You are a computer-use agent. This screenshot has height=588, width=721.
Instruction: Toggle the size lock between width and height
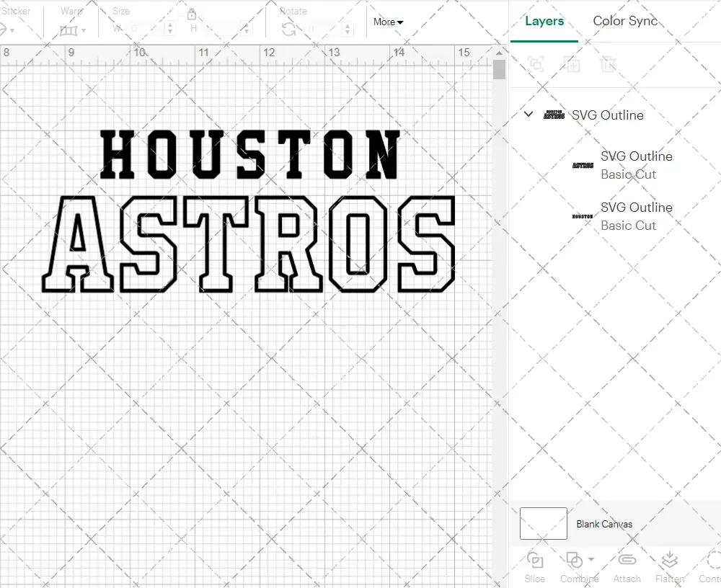click(x=192, y=14)
